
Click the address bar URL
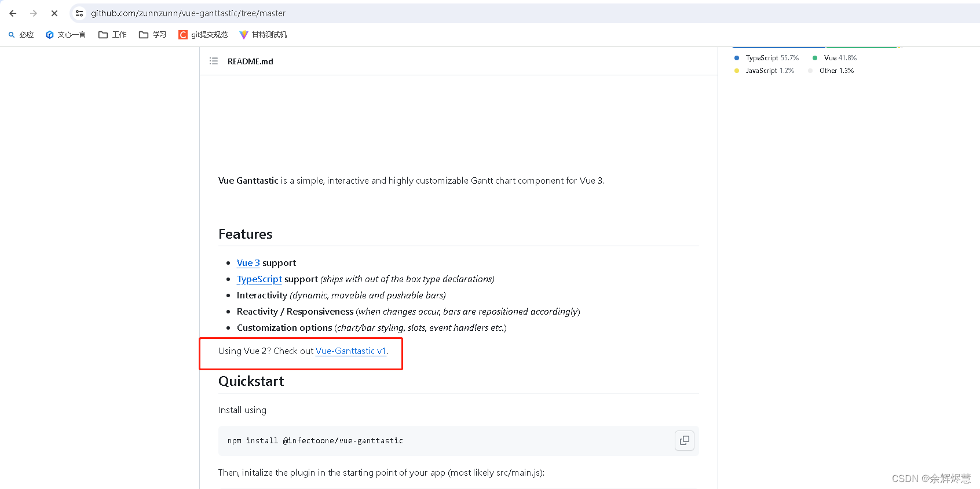[188, 13]
